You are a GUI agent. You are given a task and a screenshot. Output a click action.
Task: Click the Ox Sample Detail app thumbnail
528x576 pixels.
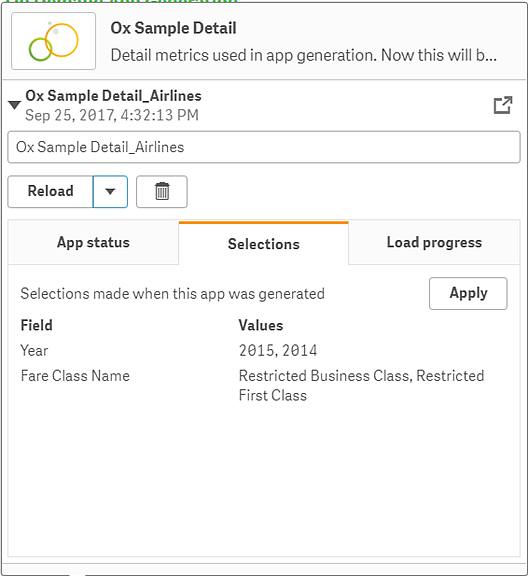54,41
